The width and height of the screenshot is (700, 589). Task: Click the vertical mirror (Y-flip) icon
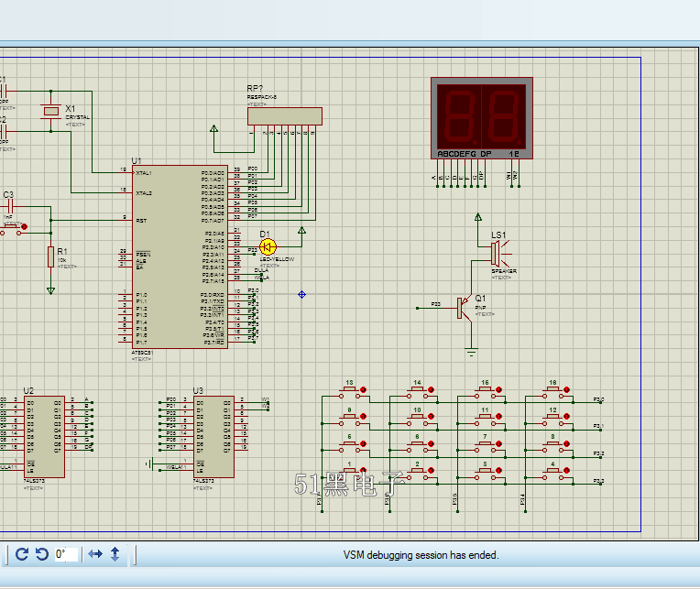(x=115, y=554)
